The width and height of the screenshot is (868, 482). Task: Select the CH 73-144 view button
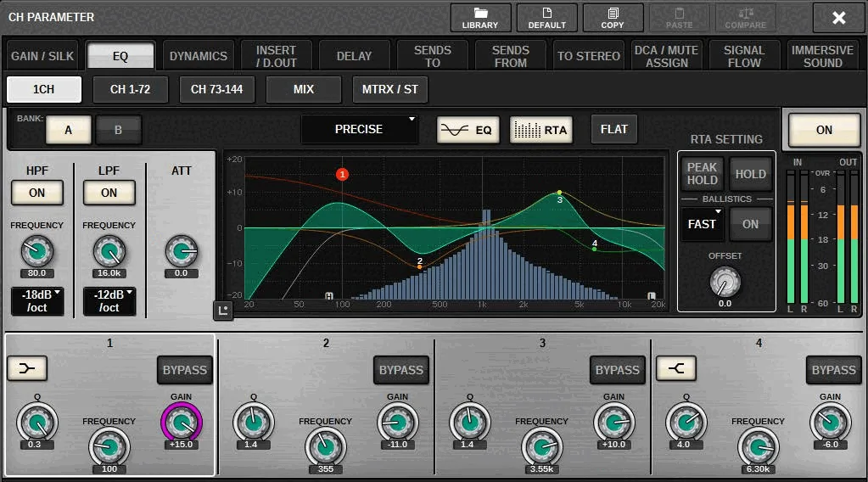pos(216,90)
